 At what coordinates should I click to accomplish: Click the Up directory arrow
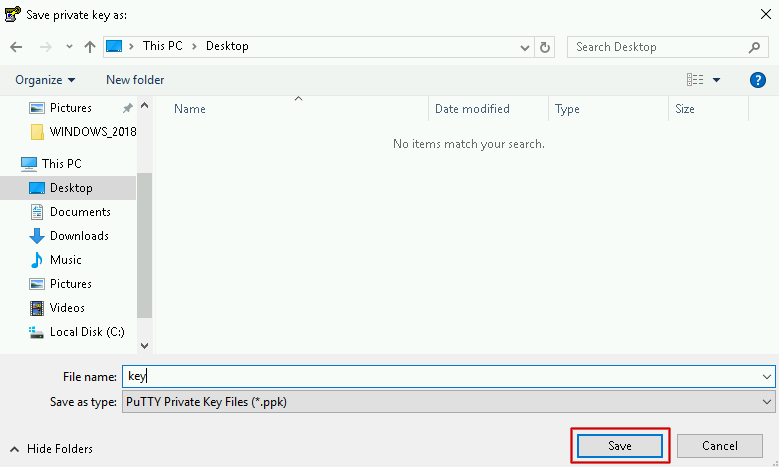(x=90, y=47)
